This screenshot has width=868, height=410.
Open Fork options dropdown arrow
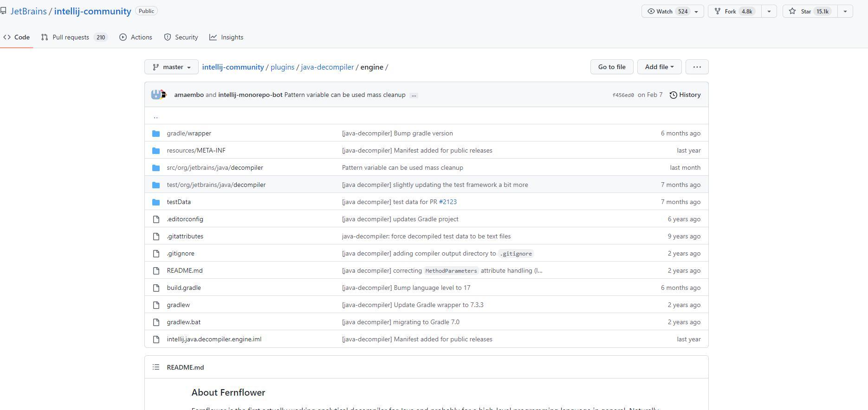(769, 11)
